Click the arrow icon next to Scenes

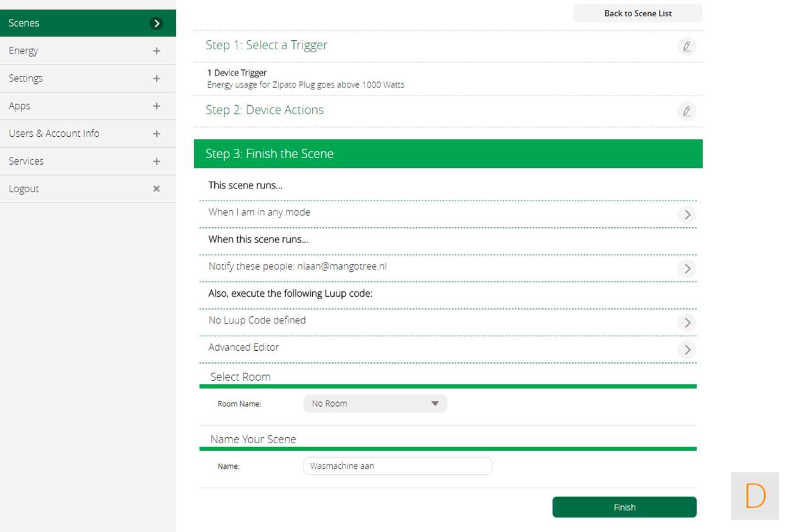156,23
